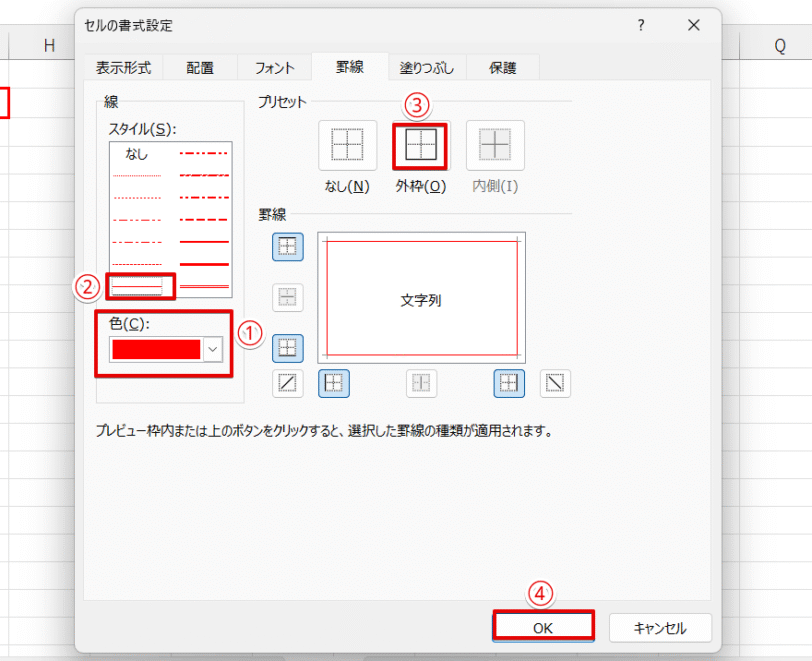Confirm border settings with OK
Image resolution: width=812 pixels, height=661 pixels.
[543, 628]
